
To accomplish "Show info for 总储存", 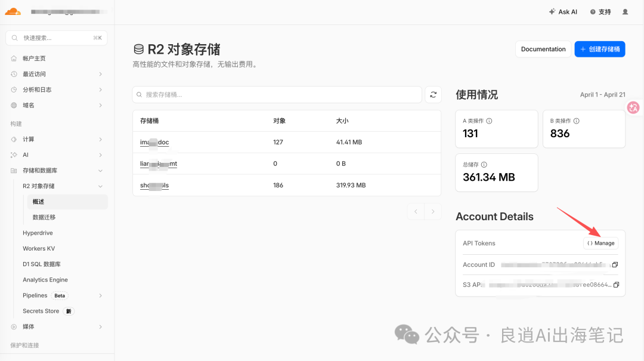I will tap(484, 165).
